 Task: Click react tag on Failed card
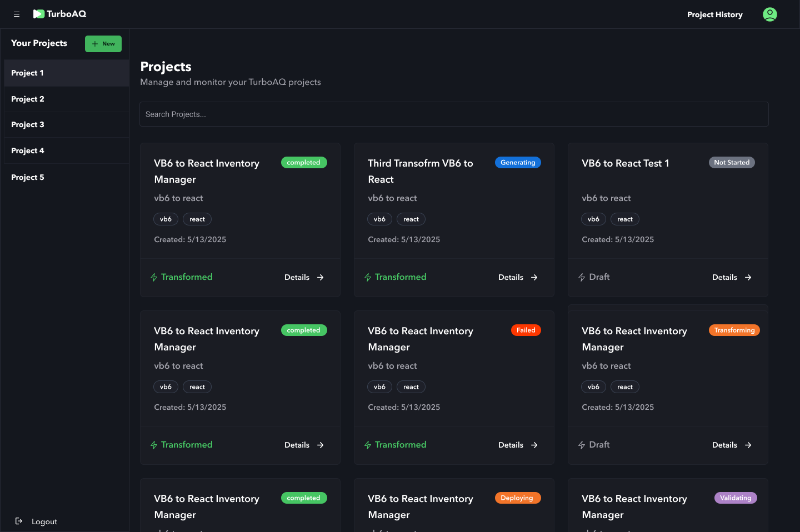point(411,387)
